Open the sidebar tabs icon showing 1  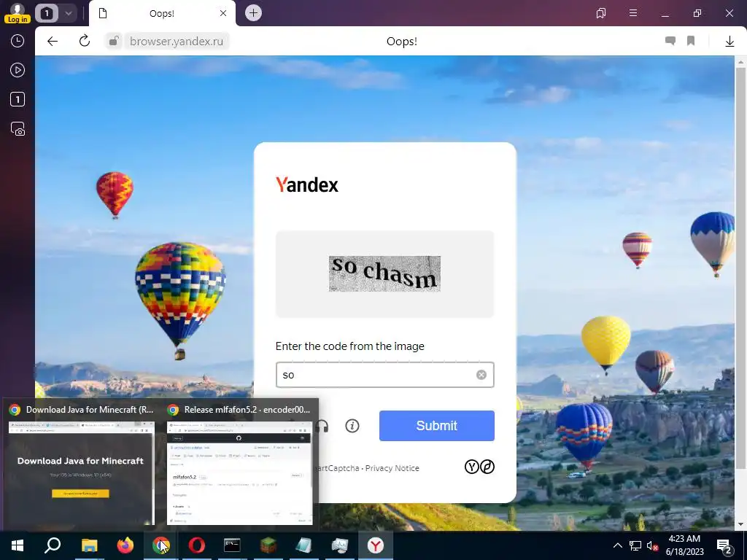pos(18,99)
